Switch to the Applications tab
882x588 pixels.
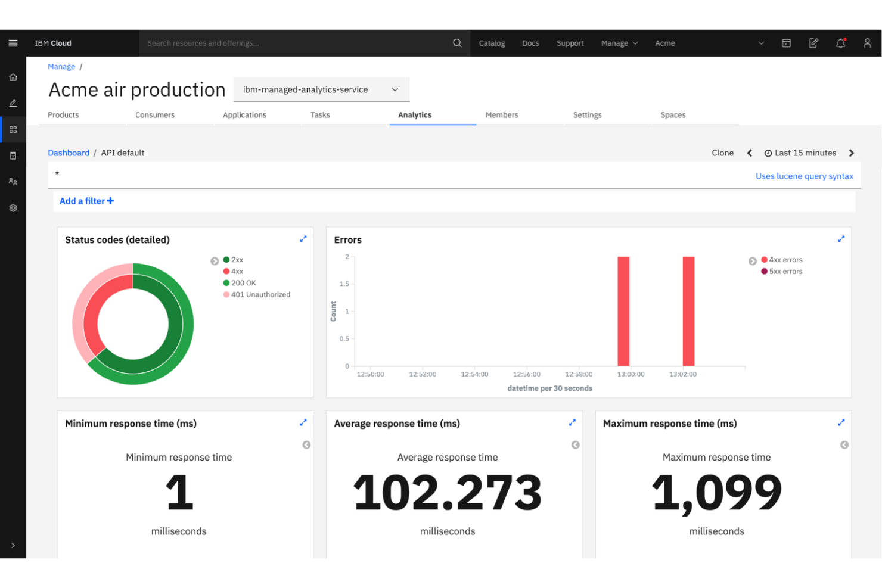coord(244,115)
